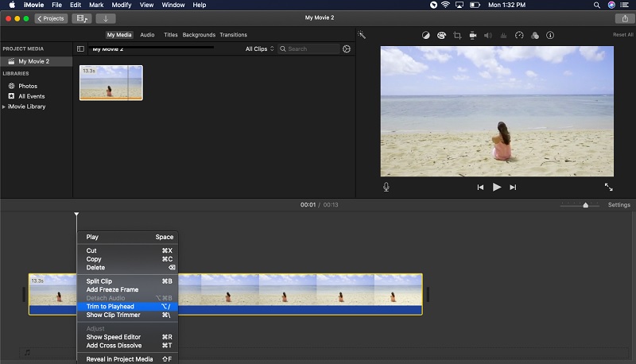
Task: Open the color correction palette tool
Action: [x=441, y=35]
